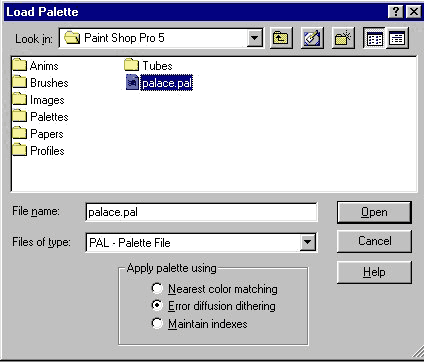Click the desktop view toolbar icon

point(312,38)
